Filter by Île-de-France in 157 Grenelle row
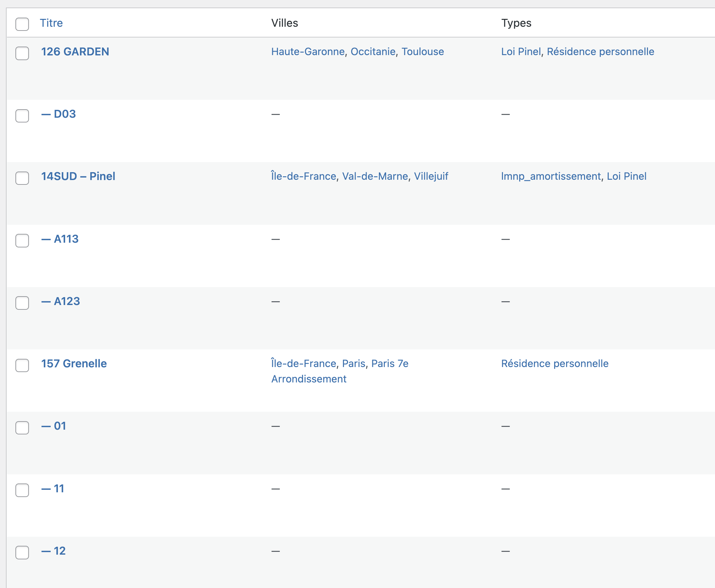Image resolution: width=715 pixels, height=588 pixels. [304, 364]
